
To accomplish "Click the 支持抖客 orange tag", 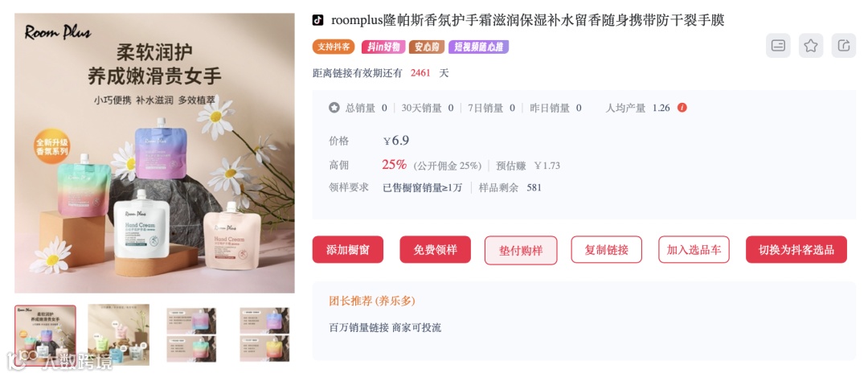I will (x=334, y=47).
